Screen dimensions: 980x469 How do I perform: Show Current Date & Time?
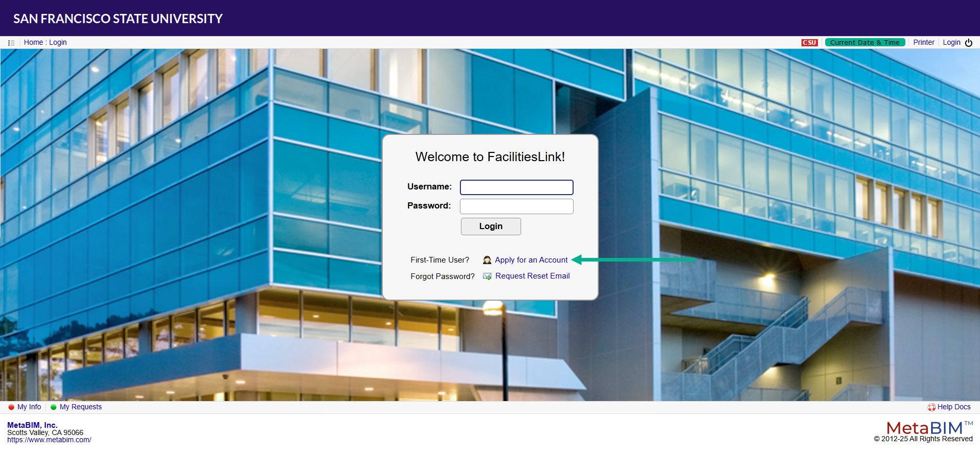(x=865, y=42)
